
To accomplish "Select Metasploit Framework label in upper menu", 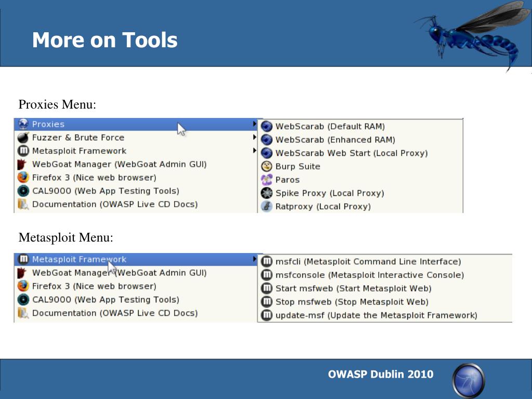I will pos(79,151).
